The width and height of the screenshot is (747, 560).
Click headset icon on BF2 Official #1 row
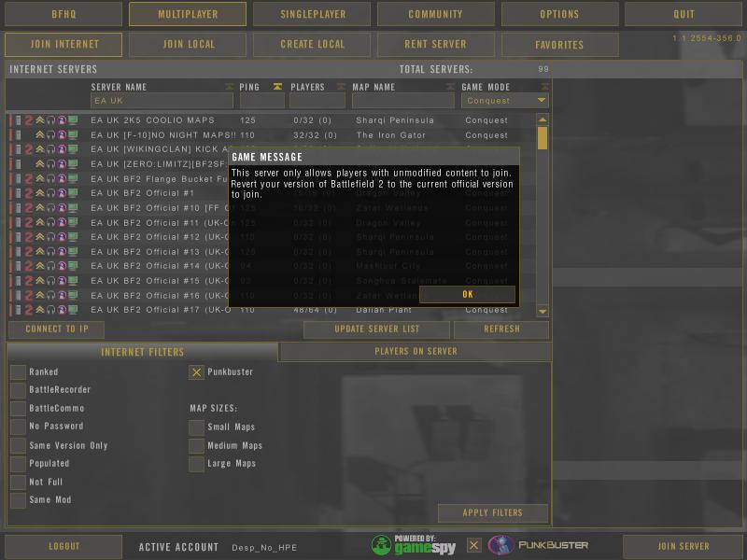click(51, 193)
